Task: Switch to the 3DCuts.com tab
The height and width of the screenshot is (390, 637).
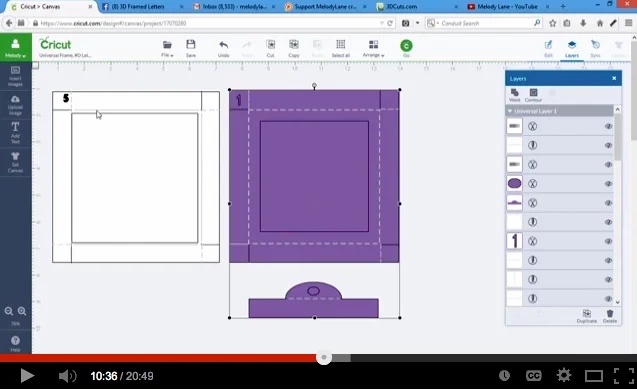Action: tap(418, 6)
